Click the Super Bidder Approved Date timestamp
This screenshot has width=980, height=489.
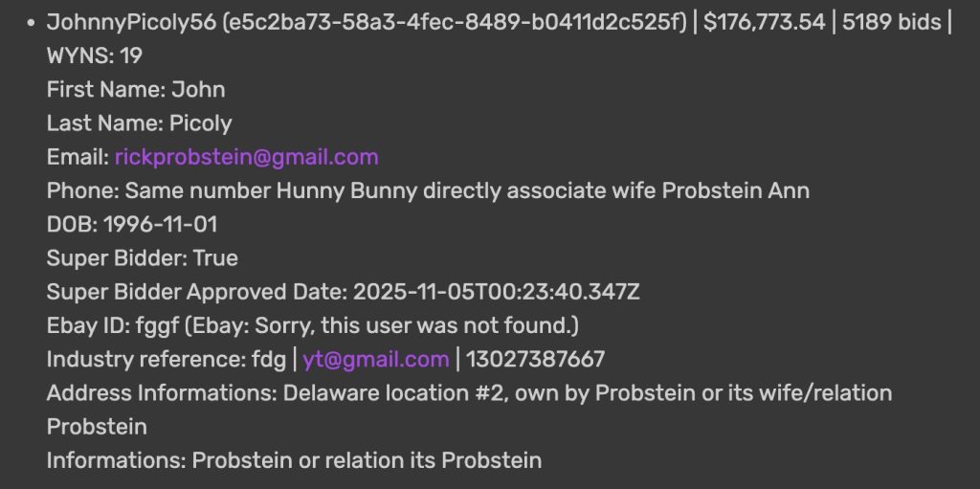click(x=496, y=292)
